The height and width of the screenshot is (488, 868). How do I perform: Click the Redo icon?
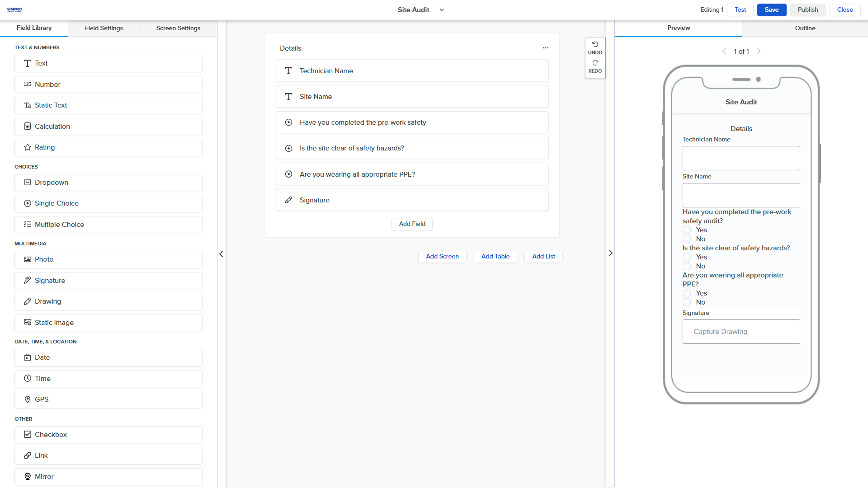tap(595, 63)
